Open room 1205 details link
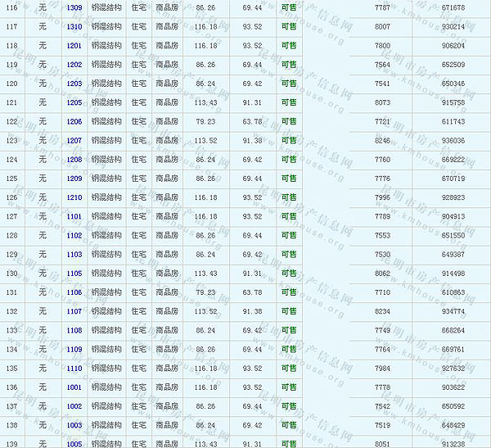Viewport: 491px width, 448px height. coord(74,102)
